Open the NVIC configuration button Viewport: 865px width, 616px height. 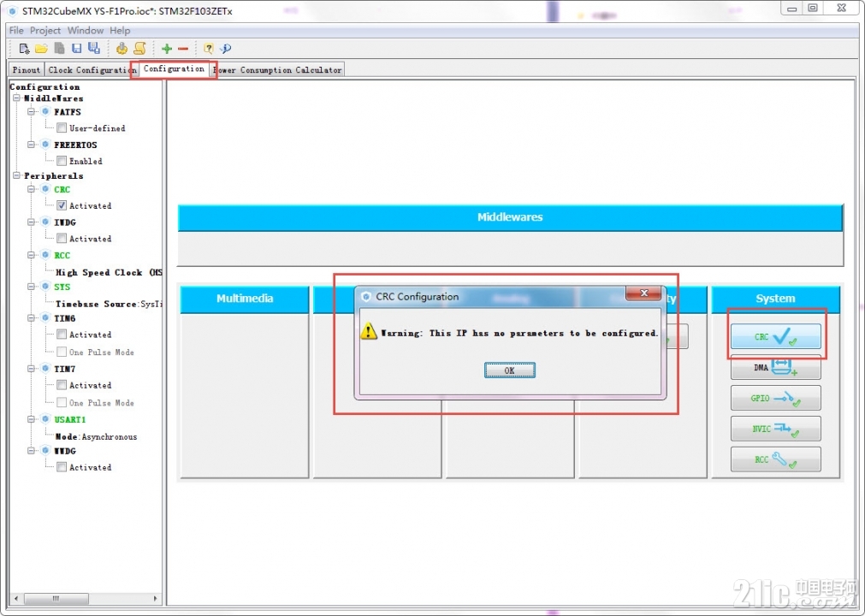[x=776, y=429]
